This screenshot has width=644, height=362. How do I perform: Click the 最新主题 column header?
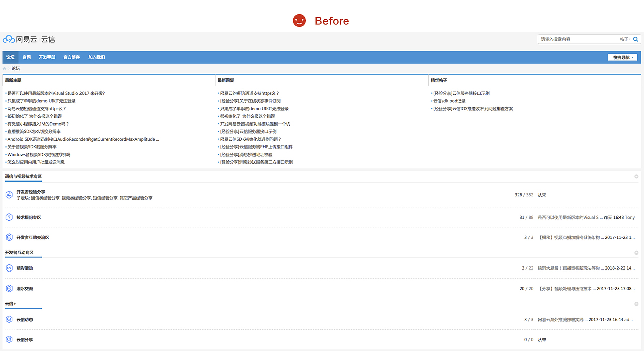coord(13,80)
